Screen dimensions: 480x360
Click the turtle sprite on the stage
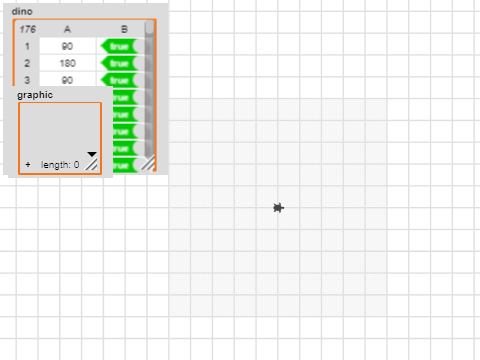point(278,208)
